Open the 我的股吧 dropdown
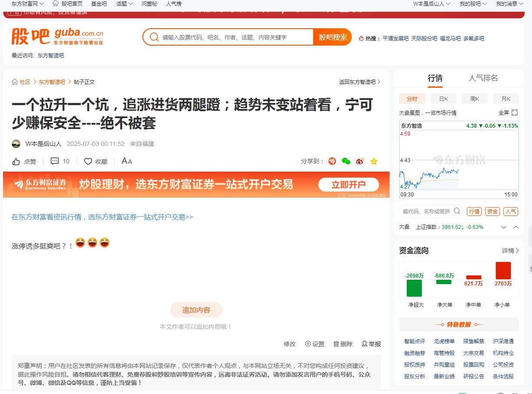Image resolution: width=532 pixels, height=394 pixels. tap(473, 3)
